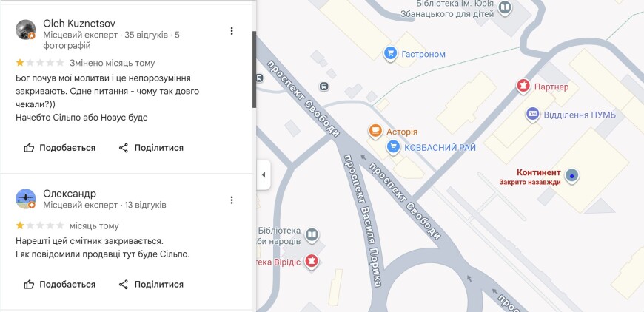
Task: Select the Континент location pin
Action: (571, 176)
